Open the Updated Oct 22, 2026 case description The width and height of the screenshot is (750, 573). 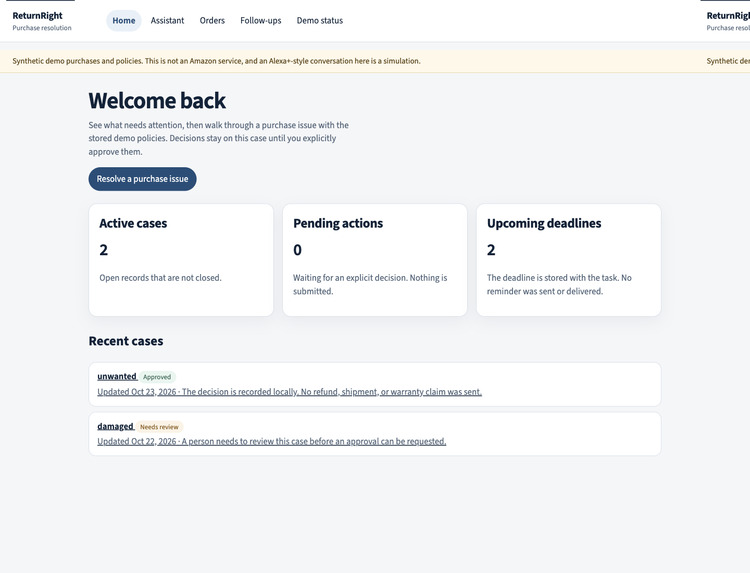[272, 441]
